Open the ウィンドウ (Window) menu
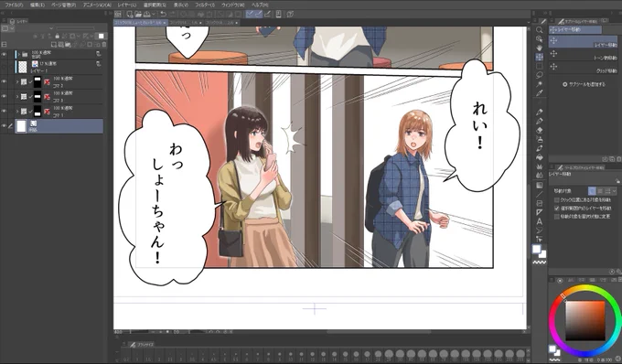 tap(233, 5)
